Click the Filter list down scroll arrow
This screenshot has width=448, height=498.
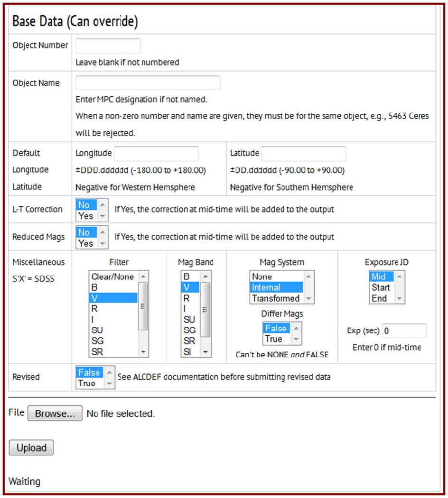coord(143,352)
